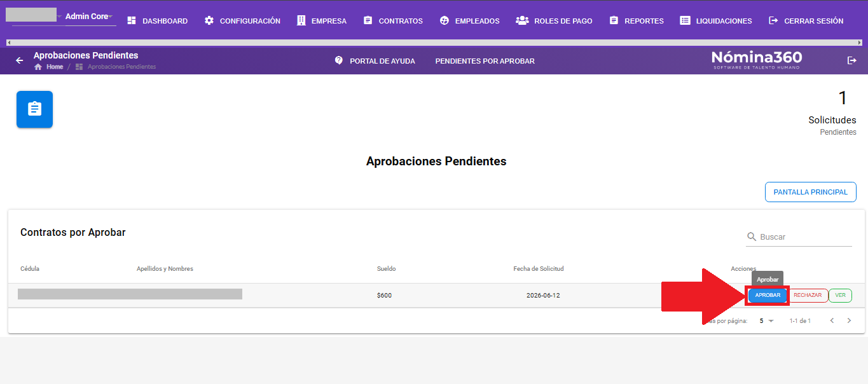Viewport: 868px width, 384px height.
Task: Sort by Fecha de Solicitud column
Action: (539, 269)
